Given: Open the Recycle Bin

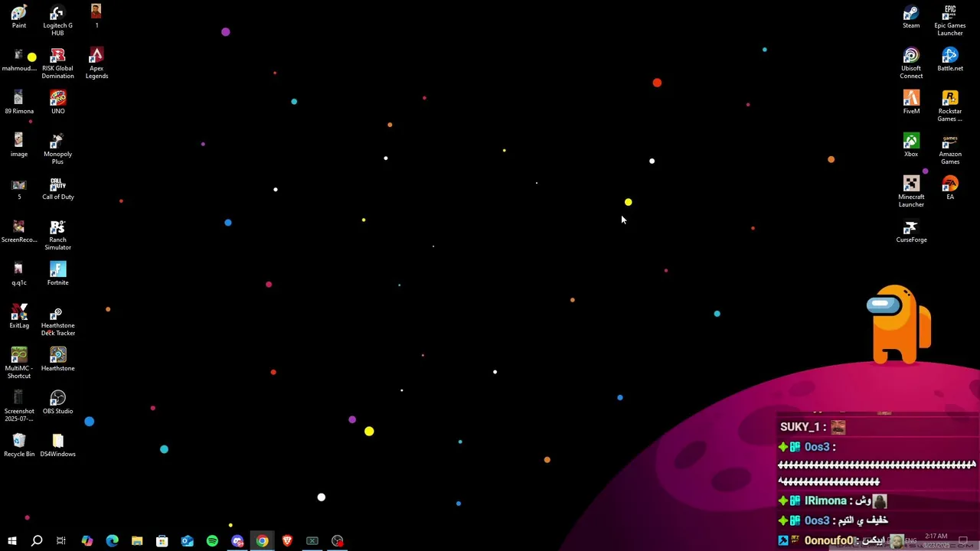Looking at the screenshot, I should tap(19, 445).
